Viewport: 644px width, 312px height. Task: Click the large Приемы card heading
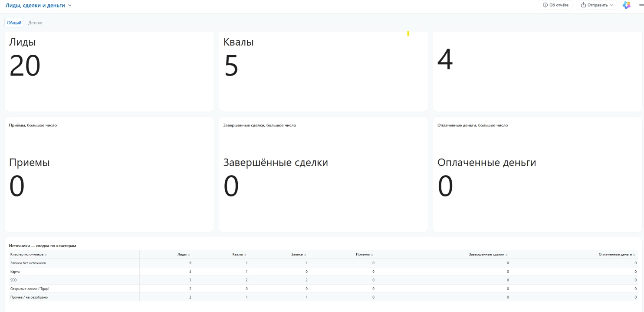coord(30,163)
